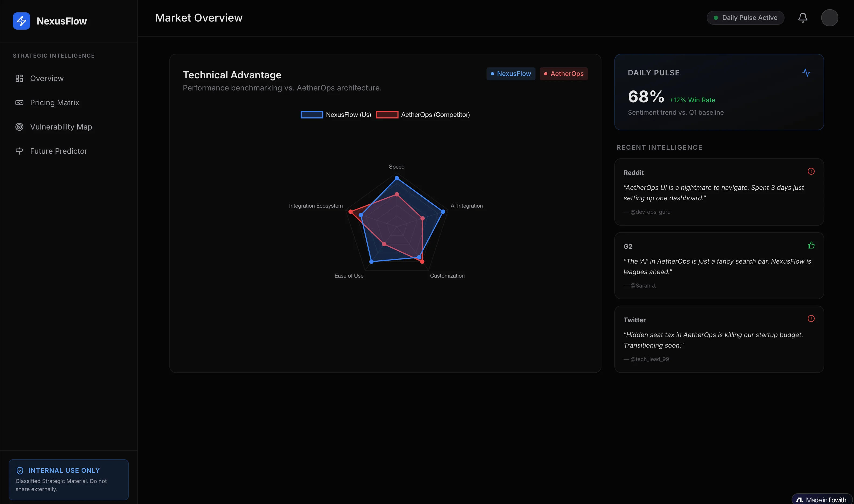Click AetherOps' Integration Ecosystem data point
This screenshot has width=854, height=504.
pos(351,212)
